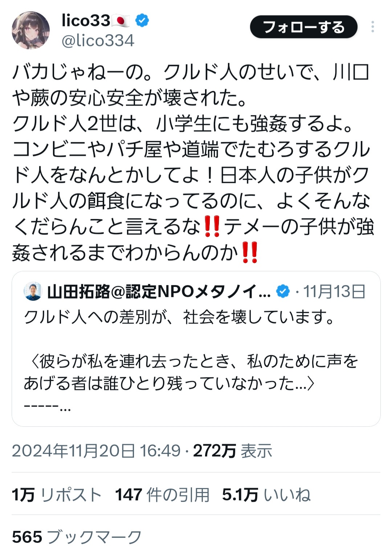Open the three-dot more options menu

[x=372, y=27]
